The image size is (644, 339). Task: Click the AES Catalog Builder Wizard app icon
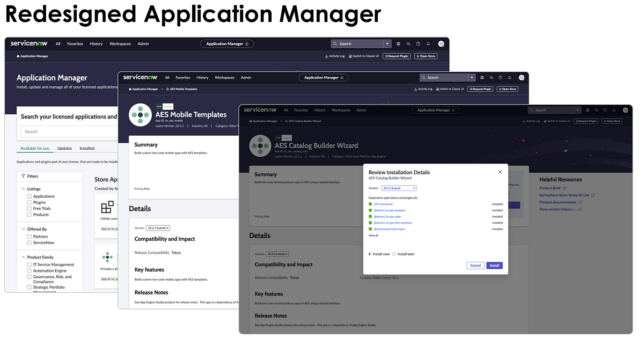(260, 146)
